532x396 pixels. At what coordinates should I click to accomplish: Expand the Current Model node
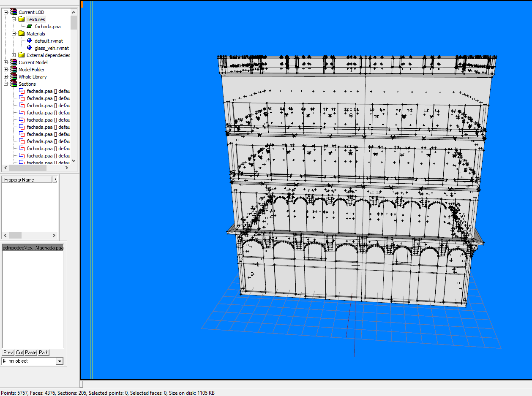[6, 62]
